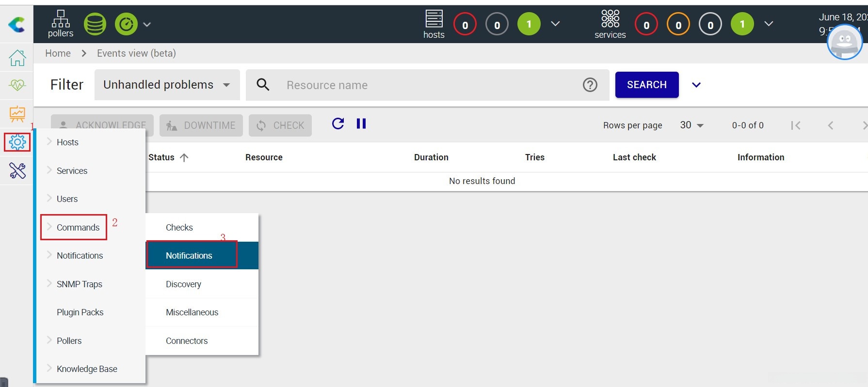Open Configuration gear sidebar icon

tap(17, 142)
